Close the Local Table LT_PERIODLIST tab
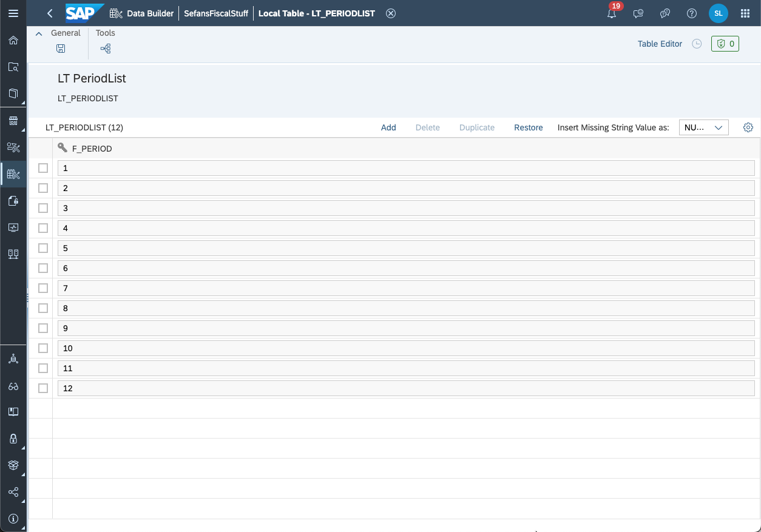The width and height of the screenshot is (761, 532). 391,13
